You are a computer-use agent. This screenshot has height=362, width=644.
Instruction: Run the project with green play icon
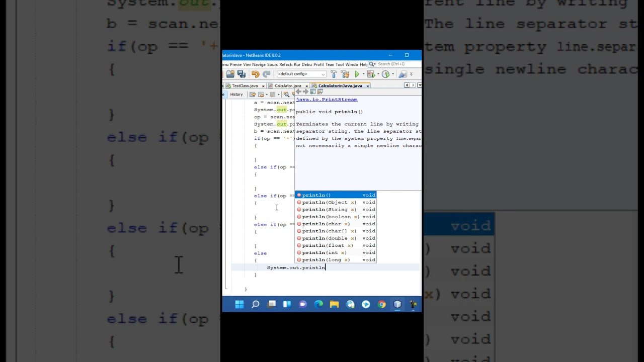(x=357, y=74)
